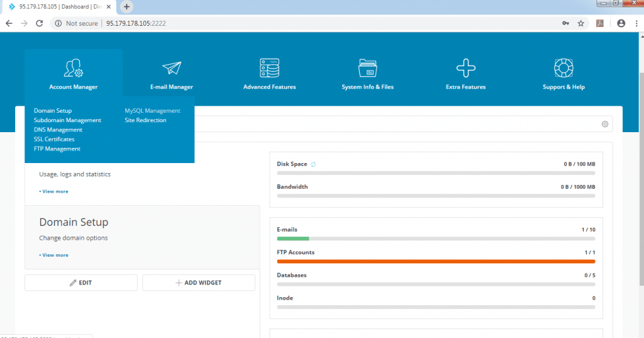Screen dimensions: 644x338
Task: Click the FTP Accounts orange progress bar
Action: coord(436,261)
